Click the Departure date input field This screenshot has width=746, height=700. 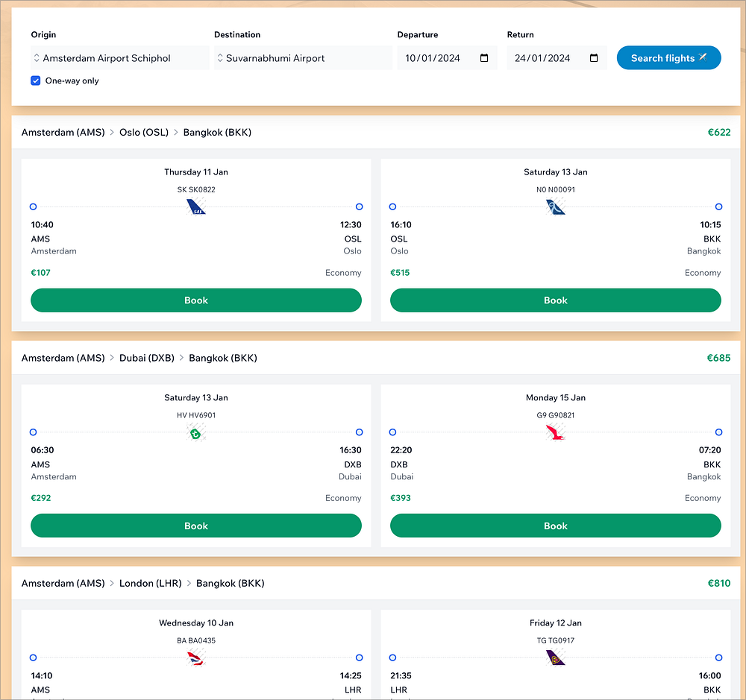[436, 58]
